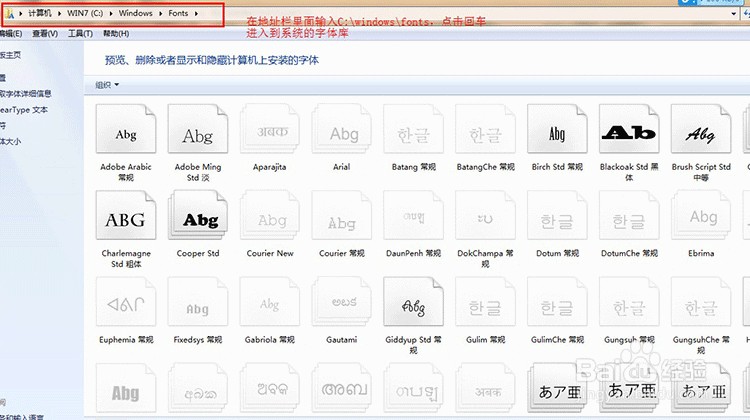The image size is (750, 420).
Task: Select the Cooper Std font icon
Action: (x=198, y=215)
